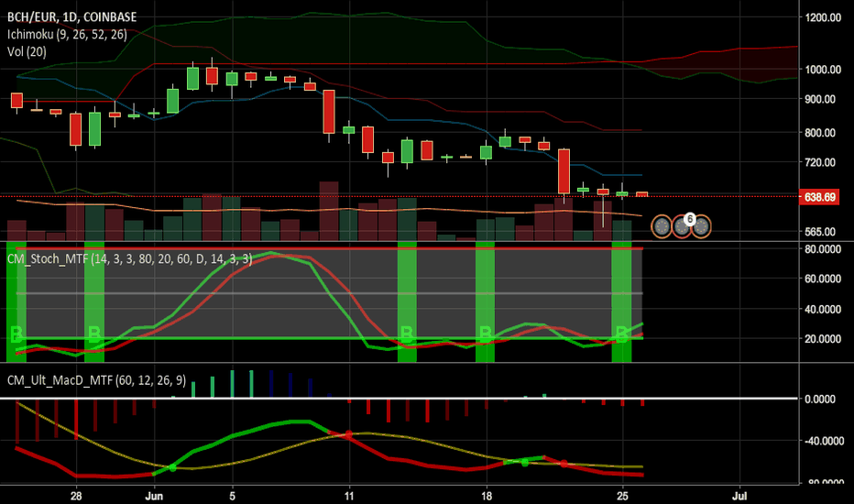This screenshot has height=504, width=854.
Task: Click the 'B' buy marker above the 18 date
Action: point(486,333)
